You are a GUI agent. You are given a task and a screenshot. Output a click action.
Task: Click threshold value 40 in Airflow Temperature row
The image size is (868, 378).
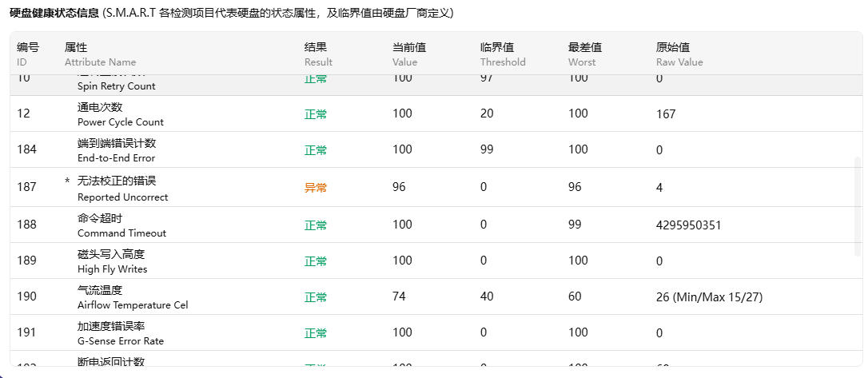(x=487, y=296)
